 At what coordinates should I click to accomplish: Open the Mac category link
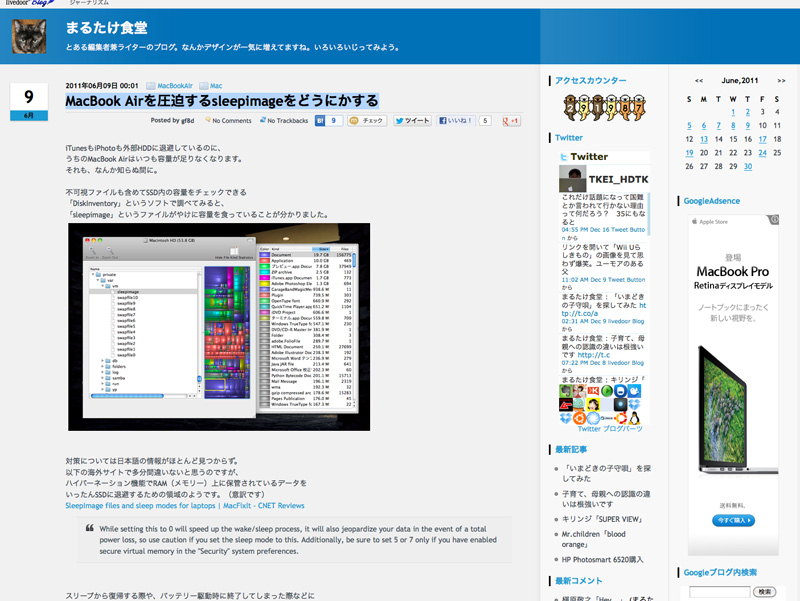click(x=216, y=86)
